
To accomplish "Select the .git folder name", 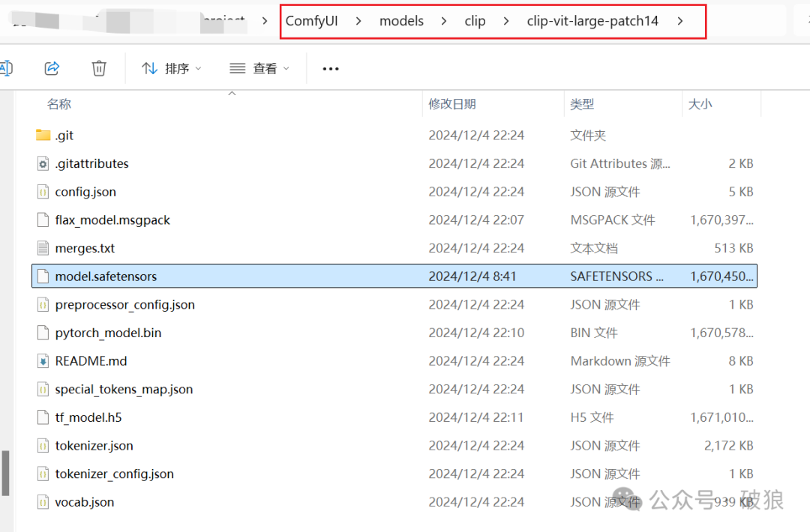I will coord(64,136).
